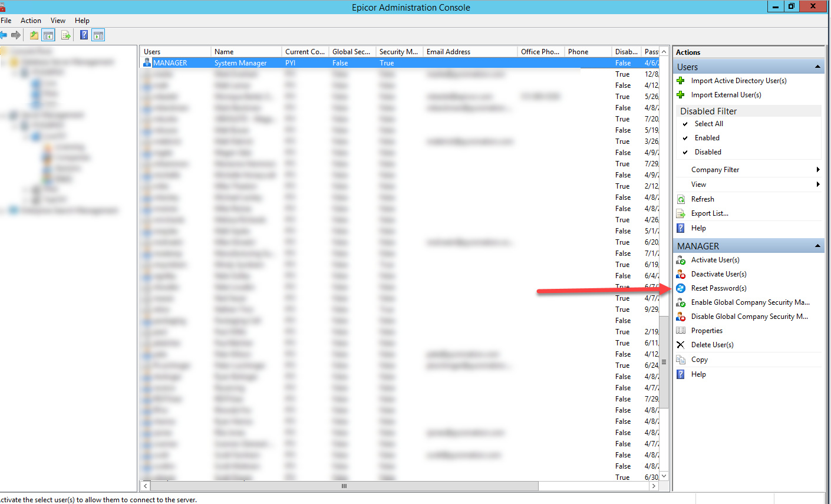Sort by the Global Sec... column header
The width and height of the screenshot is (831, 504).
[352, 52]
